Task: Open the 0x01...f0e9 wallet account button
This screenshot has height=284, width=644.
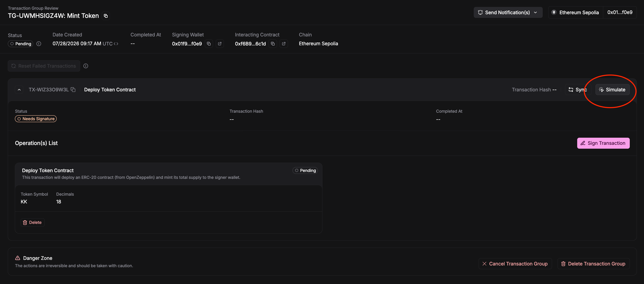Action: point(620,12)
